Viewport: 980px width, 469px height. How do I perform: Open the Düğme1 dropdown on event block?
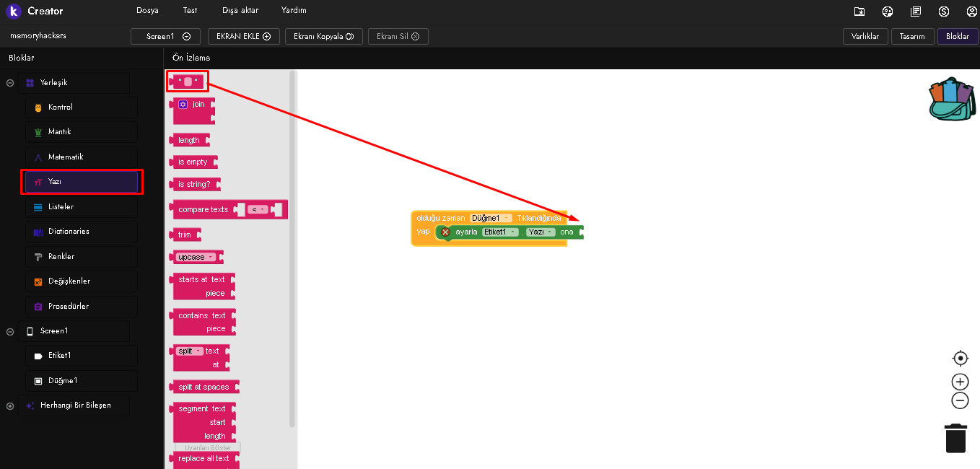click(x=491, y=218)
